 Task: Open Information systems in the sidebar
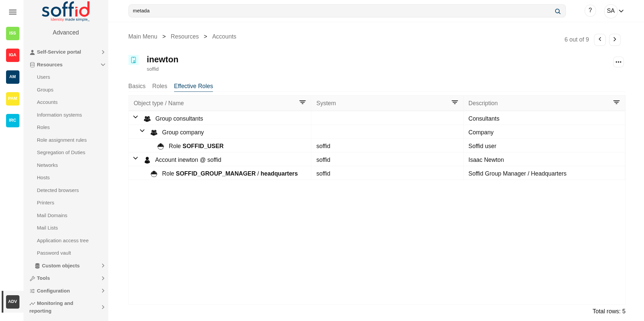[59, 115]
